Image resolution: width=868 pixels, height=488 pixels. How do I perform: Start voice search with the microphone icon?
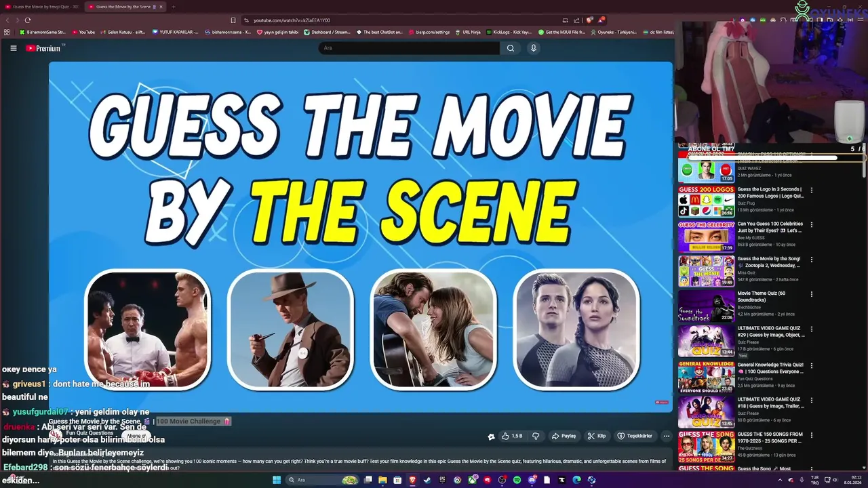click(534, 48)
